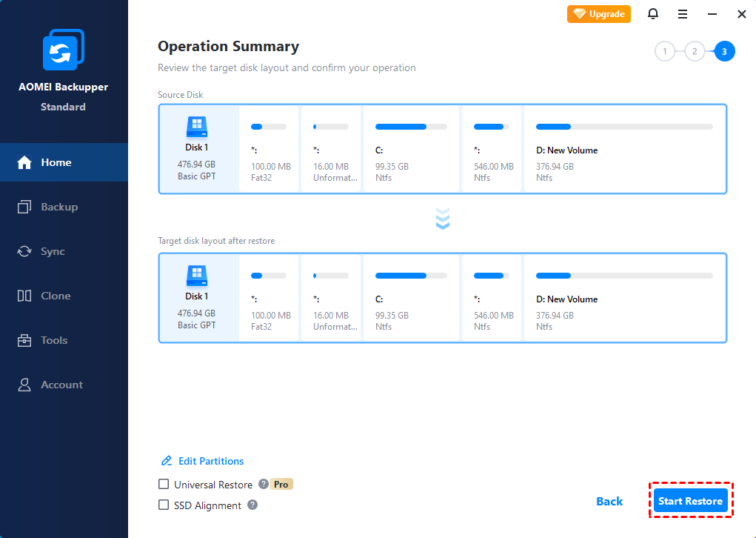Select target disk 16.00 MB unformatted partition

331,298
